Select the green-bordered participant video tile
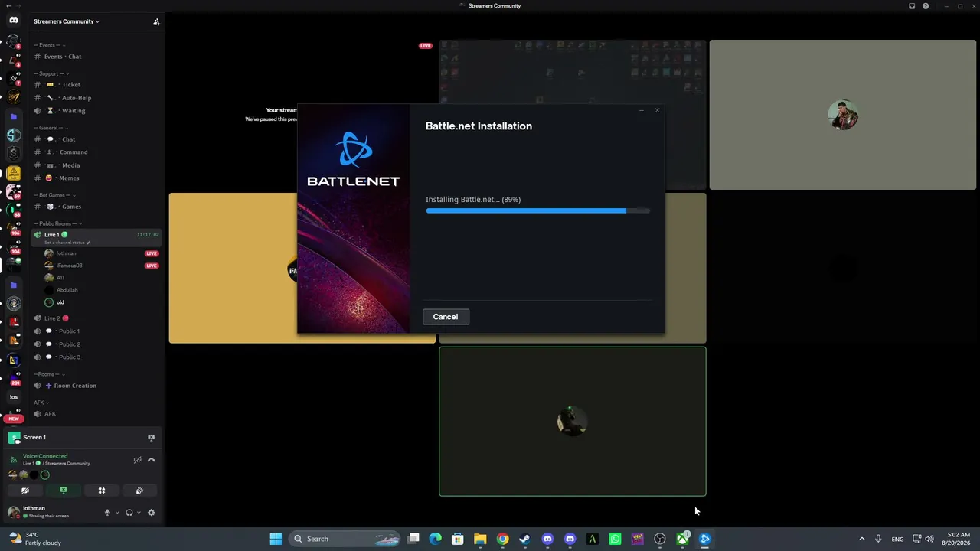The width and height of the screenshot is (980, 551). (x=573, y=422)
